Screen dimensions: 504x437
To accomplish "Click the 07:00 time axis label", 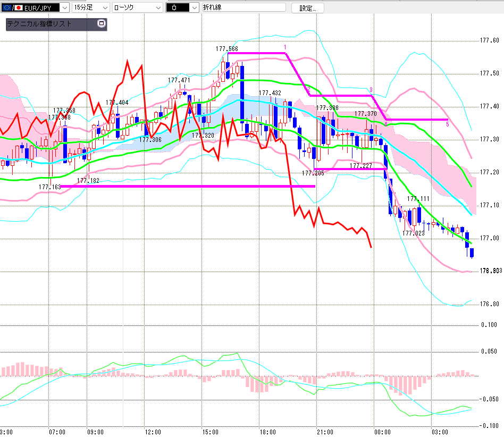I will click(x=57, y=432).
